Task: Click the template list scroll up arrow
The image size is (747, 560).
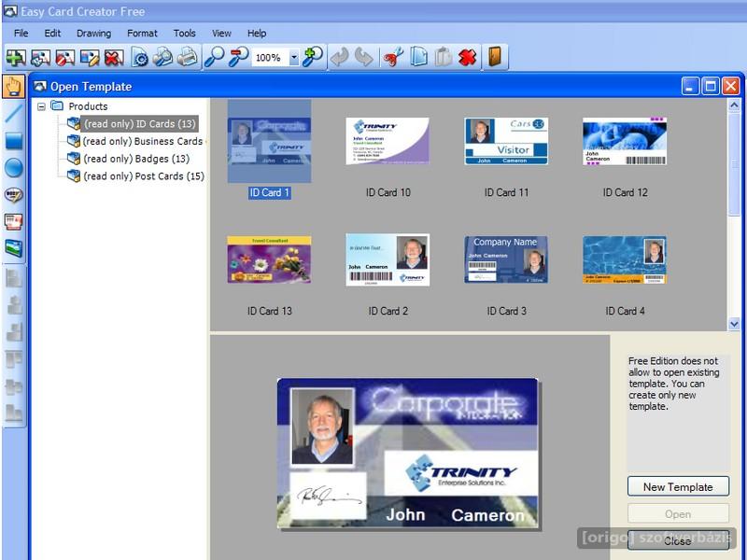Action: [734, 105]
